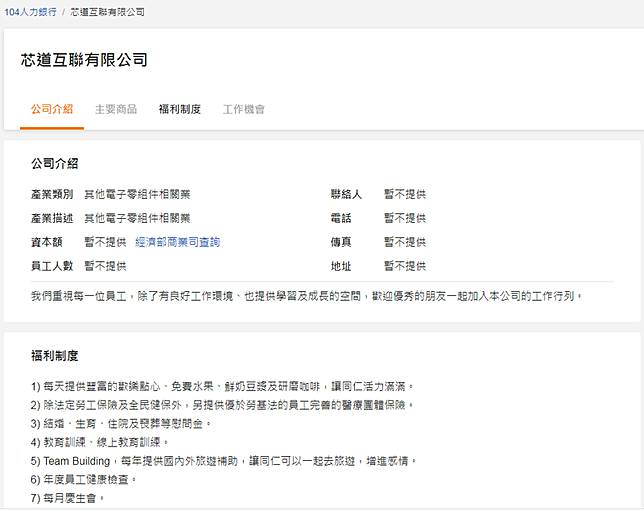The width and height of the screenshot is (644, 510).
Task: Click the 芯道互聯有限公司 company title
Action: pos(84,60)
